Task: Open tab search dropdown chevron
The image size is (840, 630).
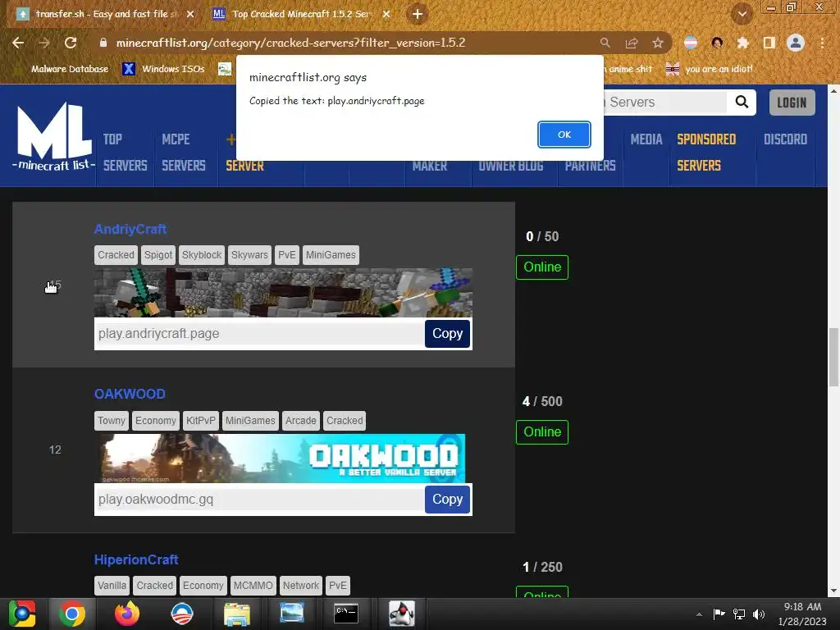Action: pos(742,14)
